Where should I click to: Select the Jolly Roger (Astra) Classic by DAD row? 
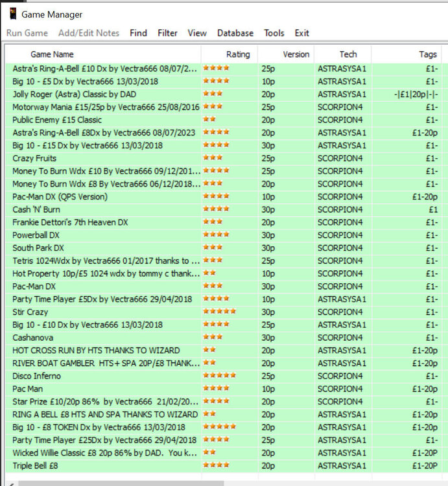pyautogui.click(x=226, y=94)
